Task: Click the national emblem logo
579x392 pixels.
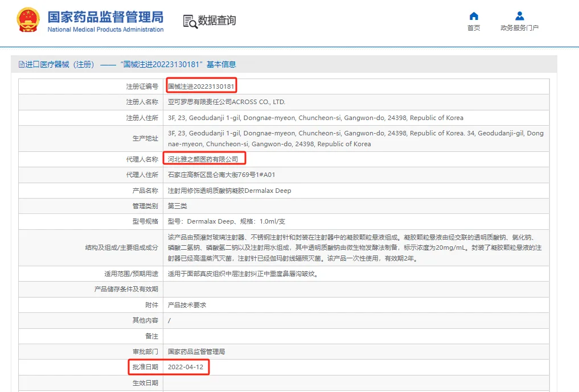Action: (x=28, y=20)
